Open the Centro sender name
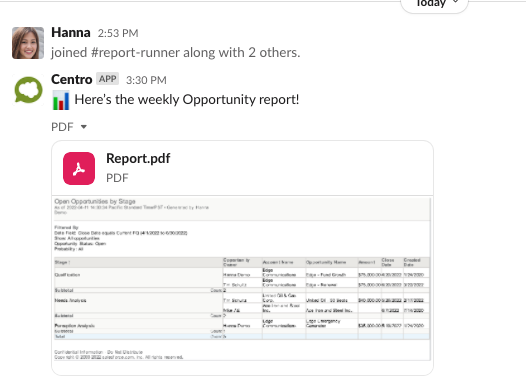Viewport: 526px width, 392px height. pos(71,80)
